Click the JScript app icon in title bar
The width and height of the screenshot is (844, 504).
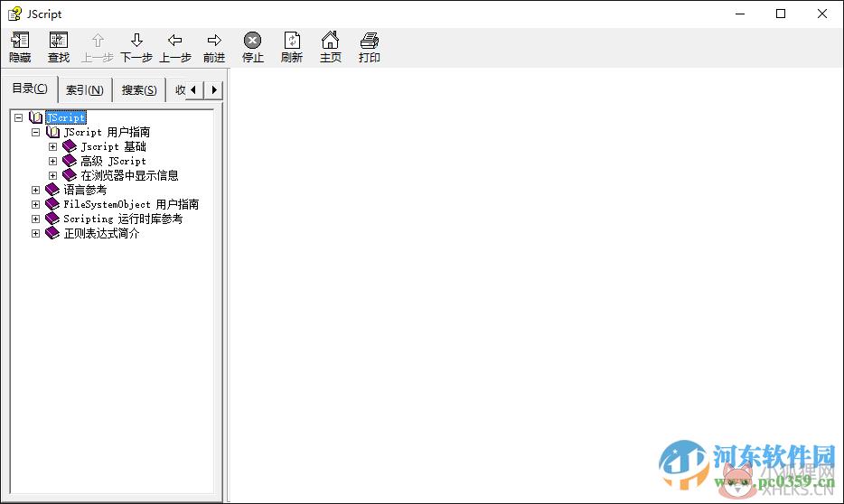pos(14,14)
